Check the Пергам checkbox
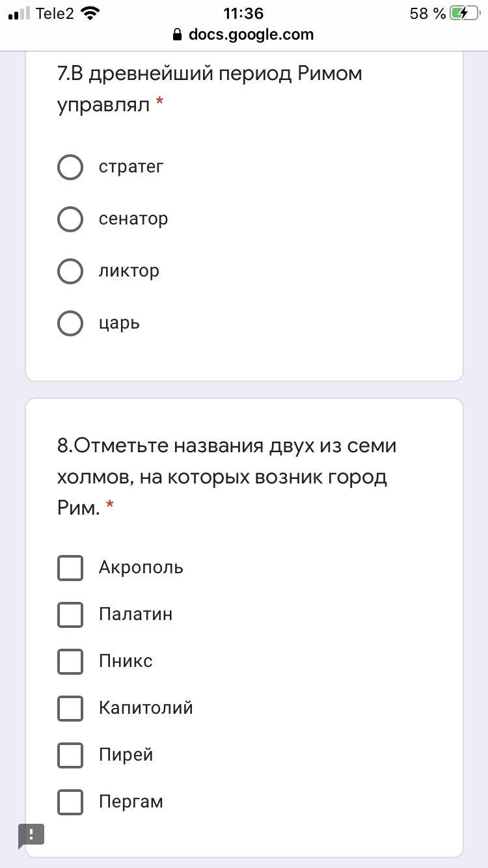Image resolution: width=488 pixels, height=868 pixels. pos(70,802)
